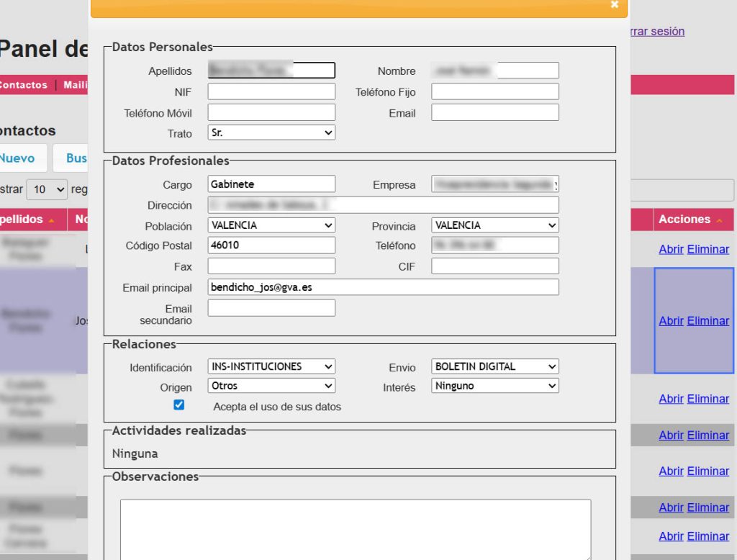Click the NIF input field

[271, 91]
